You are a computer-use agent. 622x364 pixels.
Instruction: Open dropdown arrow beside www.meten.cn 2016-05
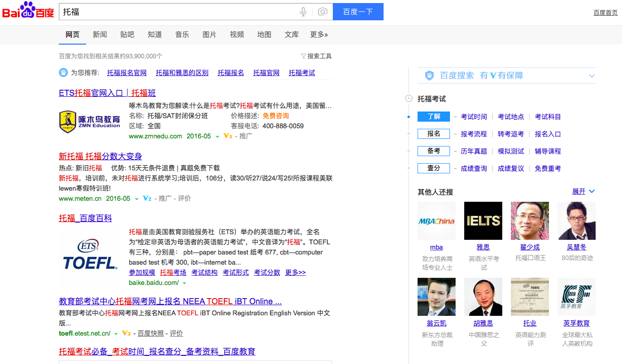point(136,199)
